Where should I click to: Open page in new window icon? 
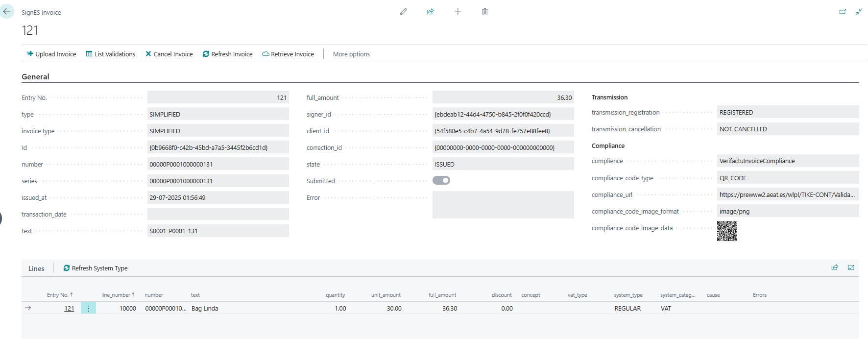[x=843, y=12]
